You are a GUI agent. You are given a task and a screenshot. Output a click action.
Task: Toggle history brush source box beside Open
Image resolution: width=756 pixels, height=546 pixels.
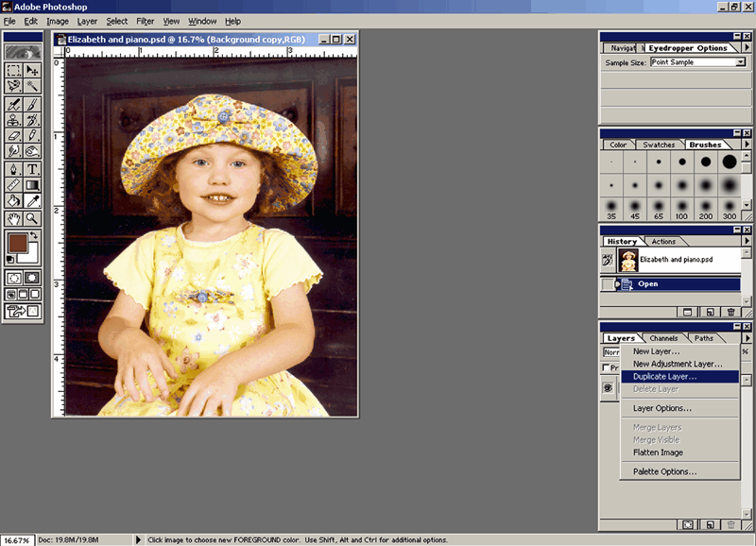608,284
